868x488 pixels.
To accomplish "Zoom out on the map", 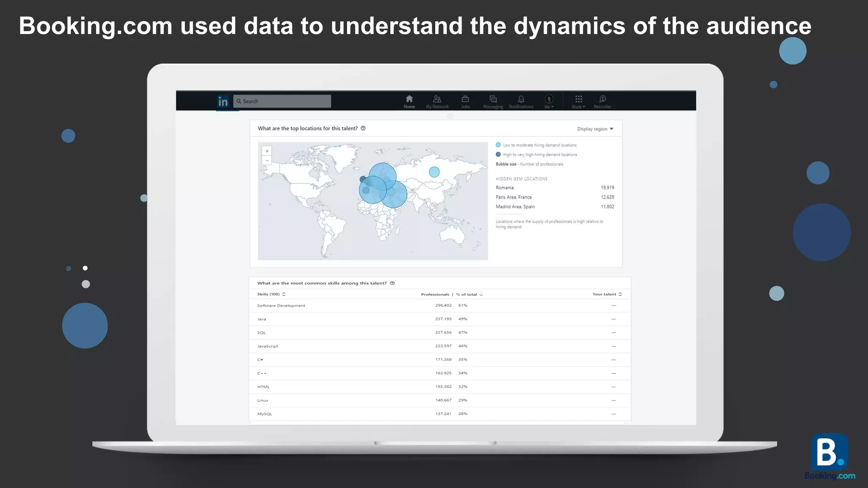I will (267, 161).
